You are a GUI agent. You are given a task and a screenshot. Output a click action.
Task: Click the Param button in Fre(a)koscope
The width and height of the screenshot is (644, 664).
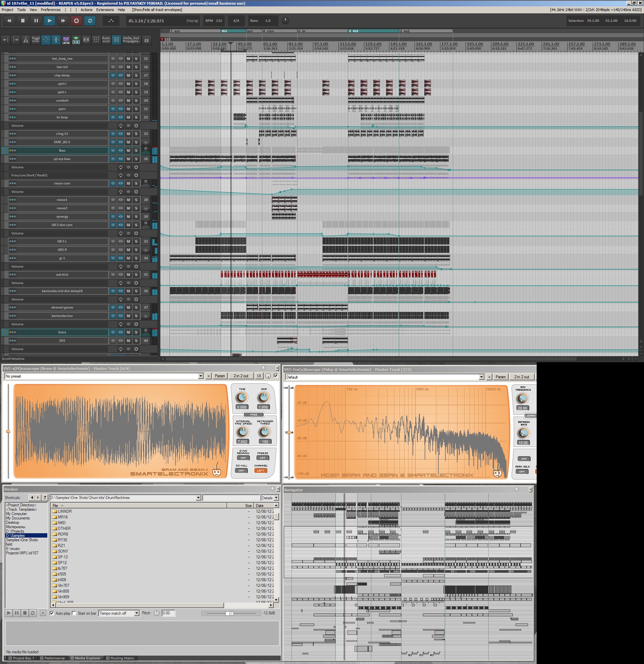click(500, 377)
